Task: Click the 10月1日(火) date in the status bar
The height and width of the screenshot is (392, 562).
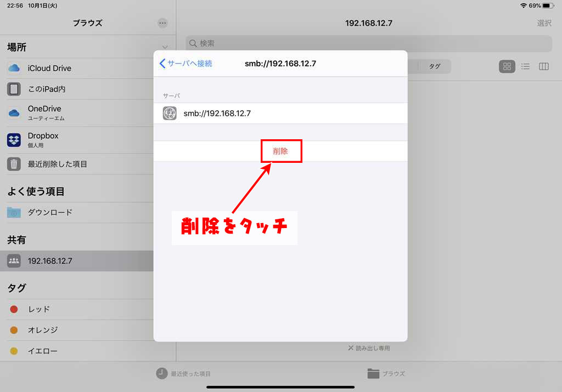Action: pos(43,5)
